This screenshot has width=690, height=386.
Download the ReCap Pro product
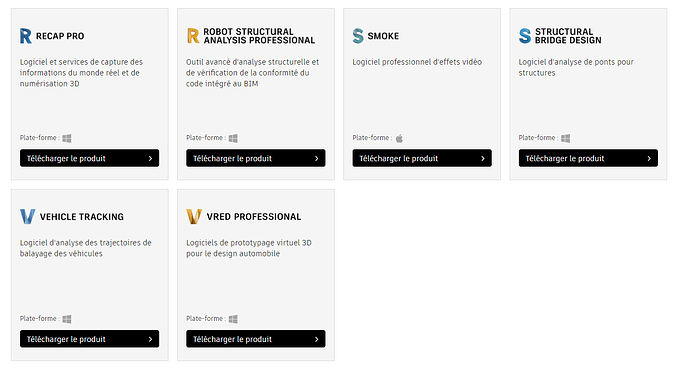pos(89,158)
